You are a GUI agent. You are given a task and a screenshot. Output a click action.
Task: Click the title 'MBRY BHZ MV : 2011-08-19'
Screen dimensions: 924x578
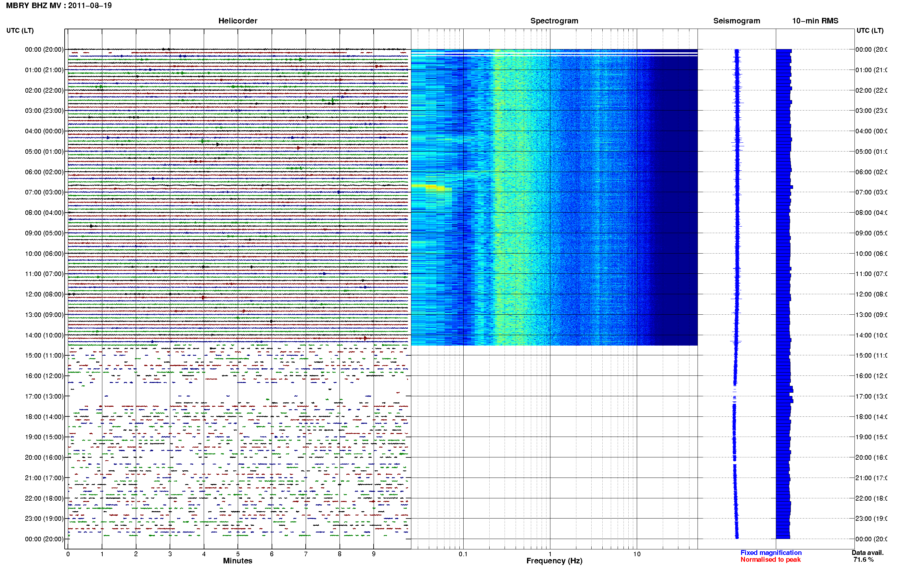(59, 5)
